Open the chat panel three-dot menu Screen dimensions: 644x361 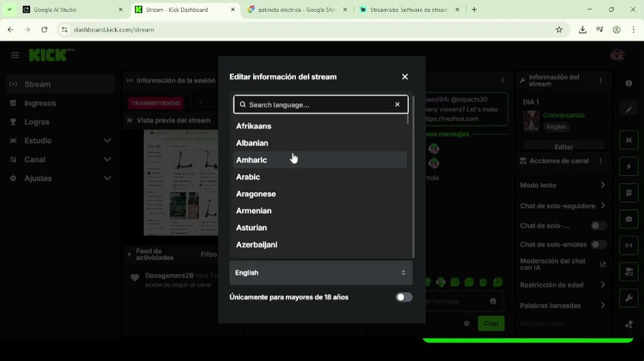[x=502, y=80]
